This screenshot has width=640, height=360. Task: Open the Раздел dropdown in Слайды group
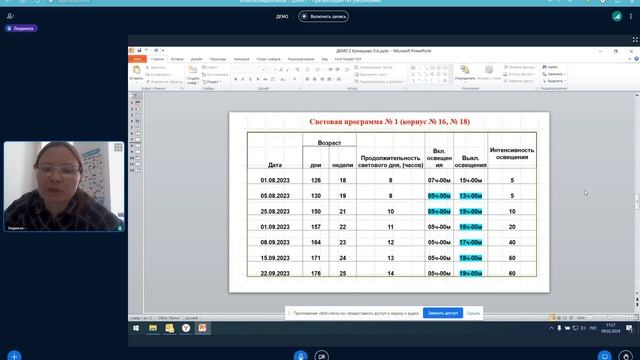212,82
